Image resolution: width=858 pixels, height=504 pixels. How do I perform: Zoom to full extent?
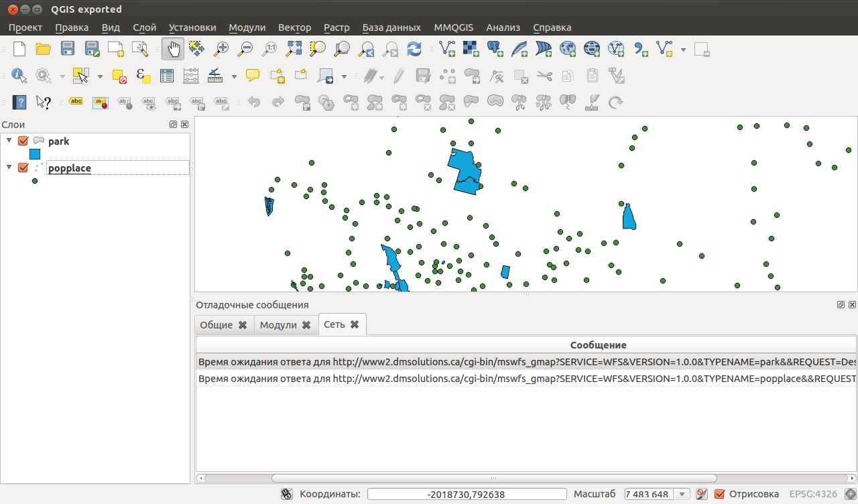pyautogui.click(x=293, y=49)
